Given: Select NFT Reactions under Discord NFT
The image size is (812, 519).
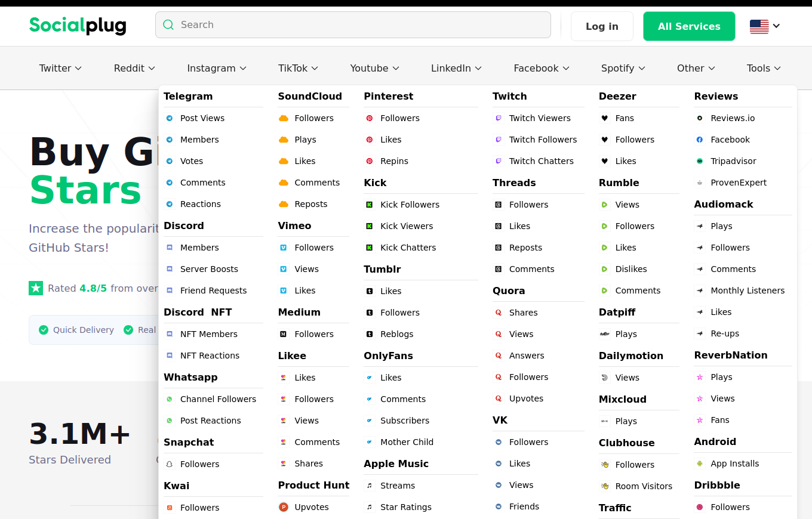Looking at the screenshot, I should click(x=210, y=356).
